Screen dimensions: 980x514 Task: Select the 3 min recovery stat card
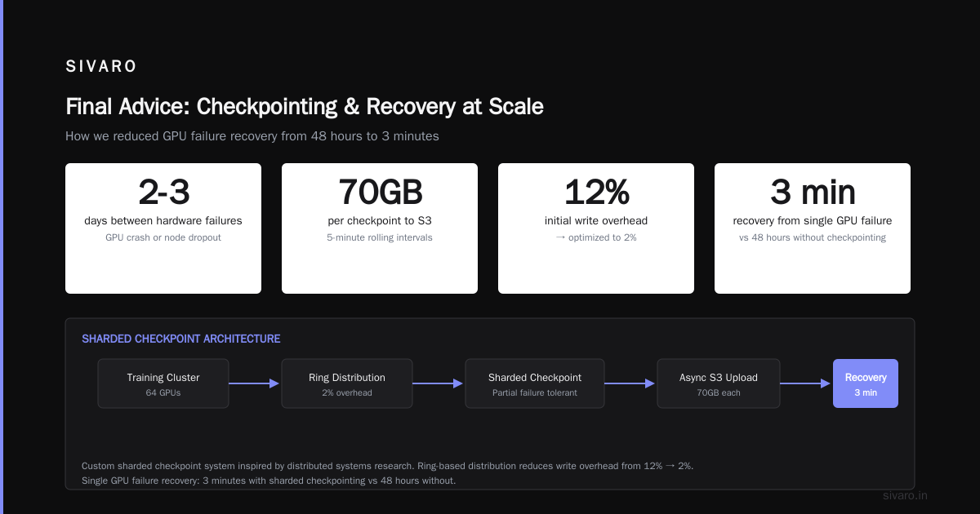813,228
